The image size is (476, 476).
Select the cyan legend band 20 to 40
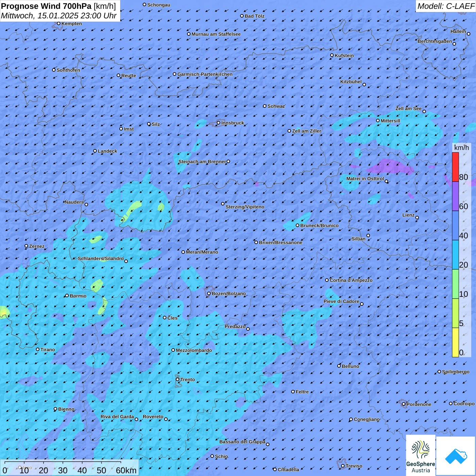click(x=455, y=255)
